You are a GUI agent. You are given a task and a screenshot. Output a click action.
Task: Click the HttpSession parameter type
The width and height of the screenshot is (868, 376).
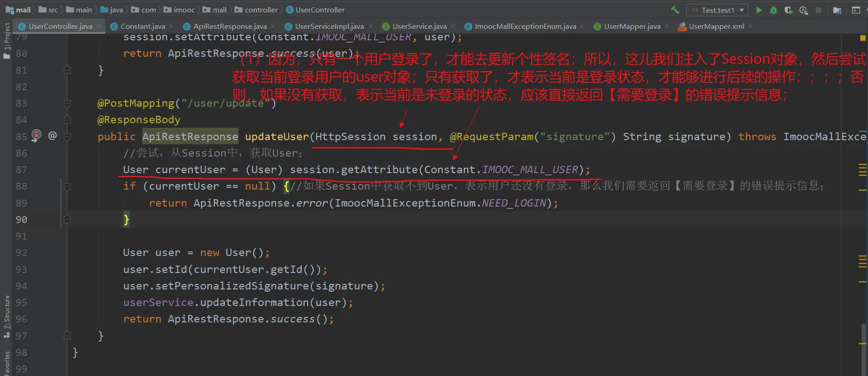(x=351, y=136)
